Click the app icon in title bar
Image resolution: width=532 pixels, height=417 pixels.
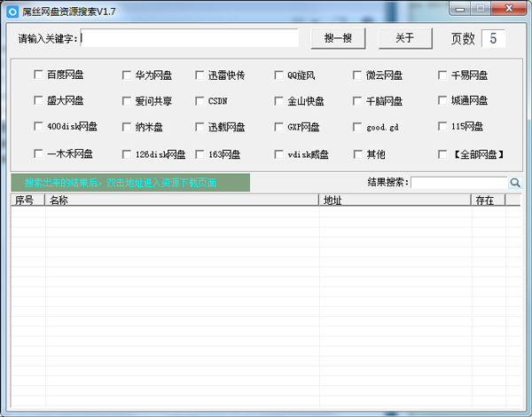[x=12, y=10]
